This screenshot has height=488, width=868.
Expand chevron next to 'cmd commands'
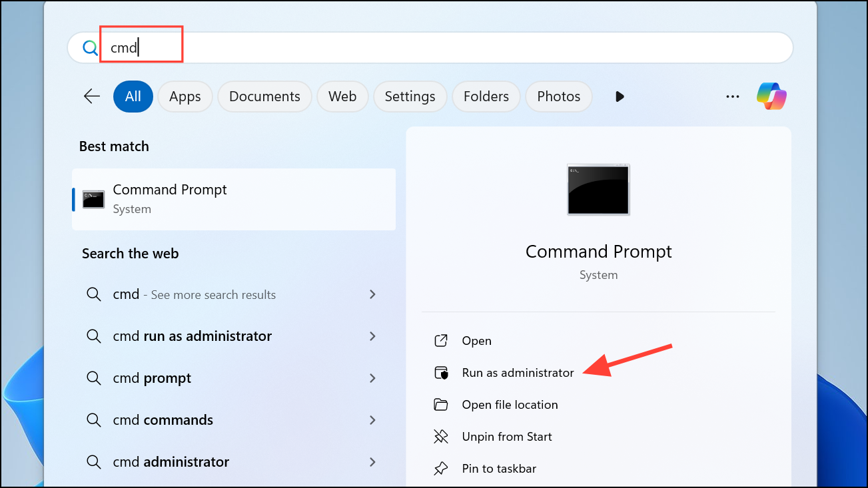(372, 420)
